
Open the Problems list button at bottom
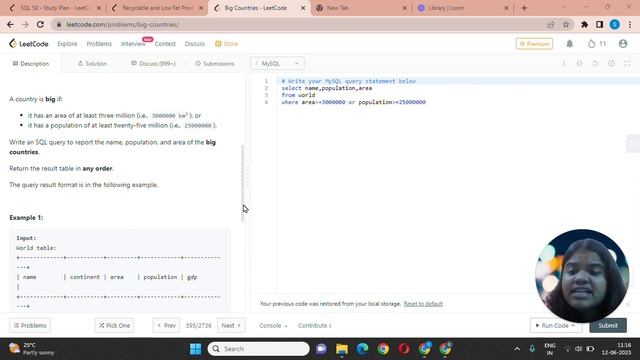point(30,325)
